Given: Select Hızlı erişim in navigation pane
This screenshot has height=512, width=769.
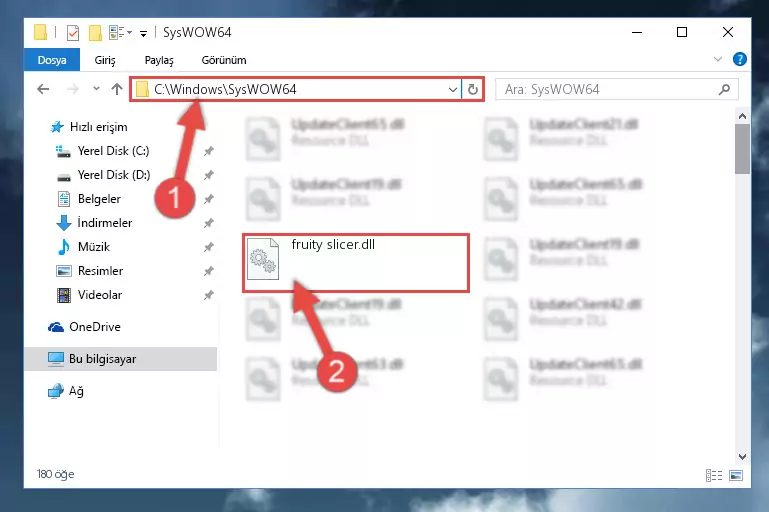Looking at the screenshot, I should click(99, 127).
